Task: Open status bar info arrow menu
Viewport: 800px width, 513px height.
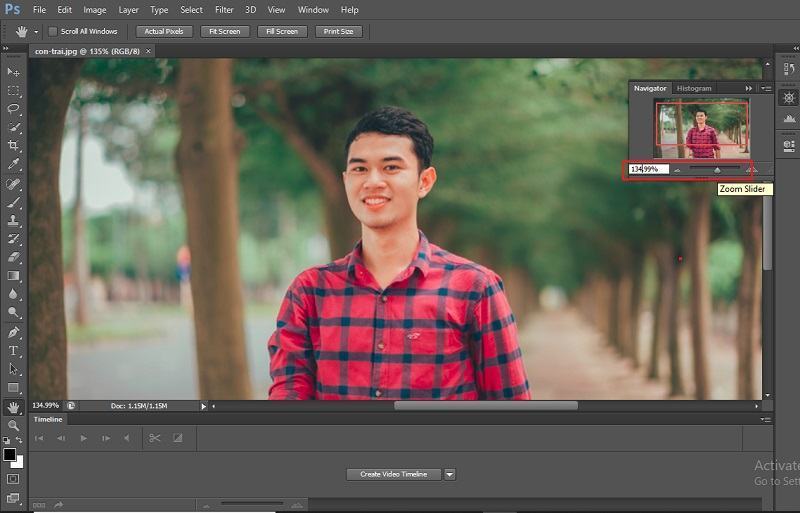Action: (x=204, y=406)
